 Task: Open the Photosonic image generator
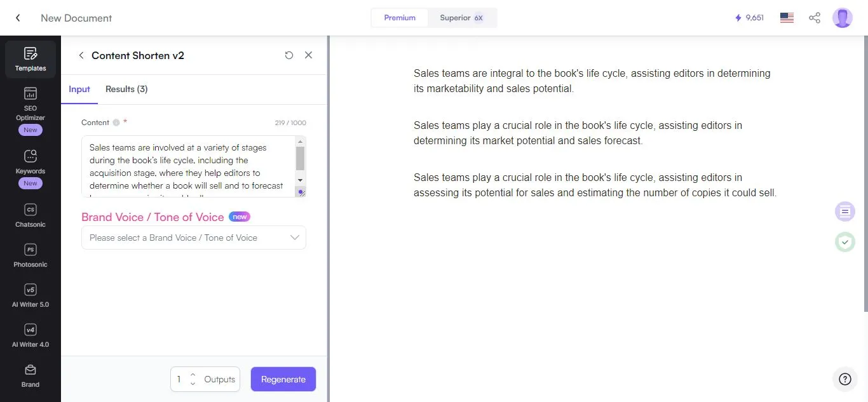pyautogui.click(x=30, y=255)
